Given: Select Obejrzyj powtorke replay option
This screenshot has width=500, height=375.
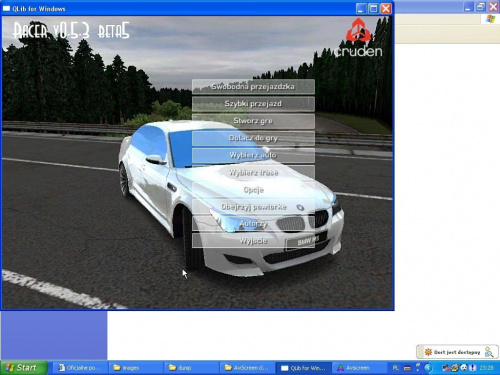Looking at the screenshot, I should coord(253,207).
